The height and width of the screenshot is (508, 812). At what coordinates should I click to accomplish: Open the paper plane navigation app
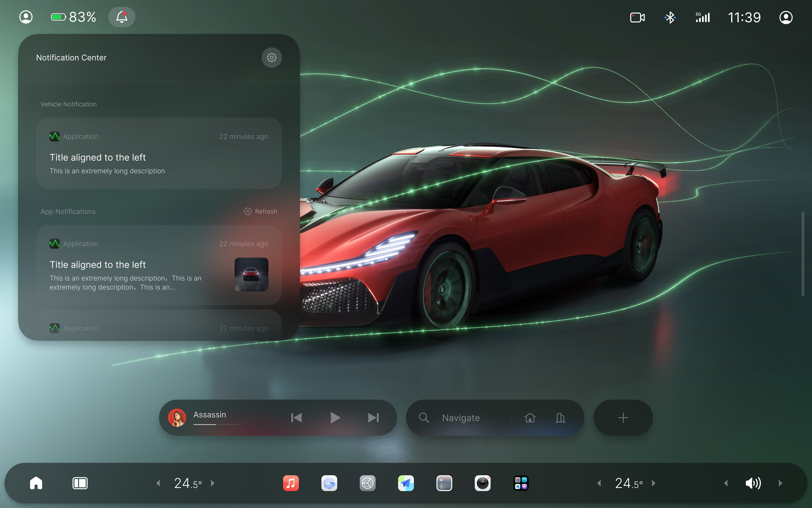pos(406,483)
